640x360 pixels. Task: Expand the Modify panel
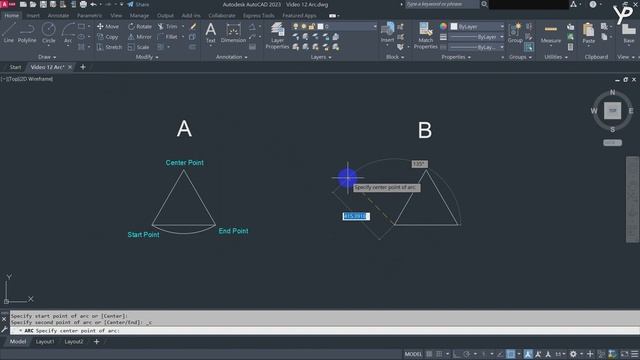click(147, 57)
